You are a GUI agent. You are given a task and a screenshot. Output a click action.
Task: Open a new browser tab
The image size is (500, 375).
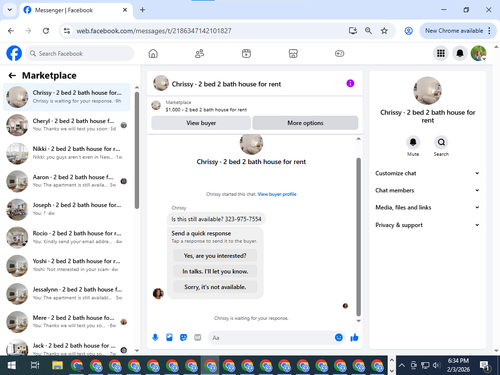point(142,10)
